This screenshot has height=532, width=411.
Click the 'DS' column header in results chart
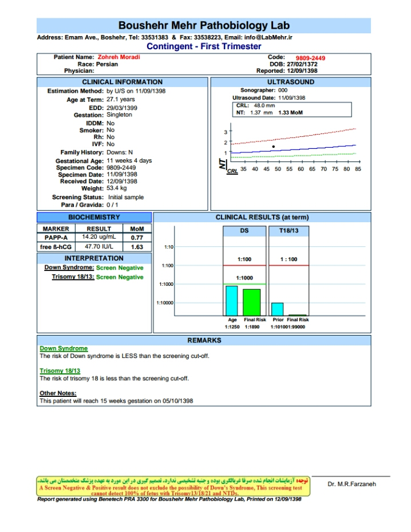[244, 231]
